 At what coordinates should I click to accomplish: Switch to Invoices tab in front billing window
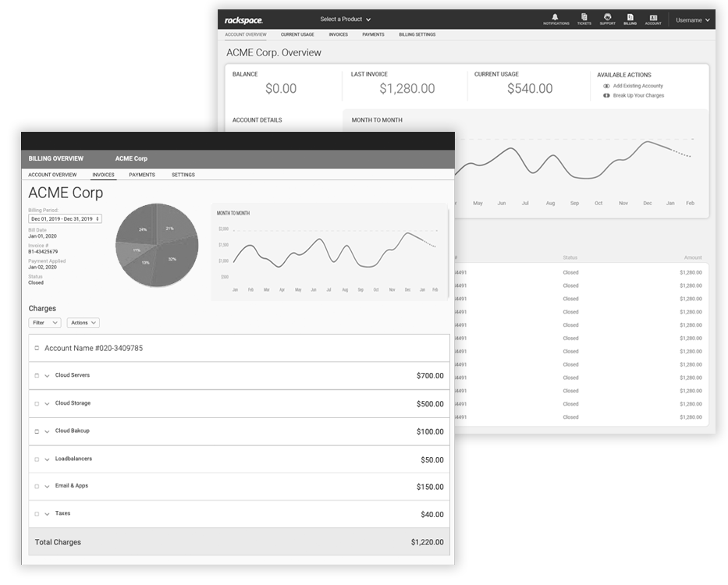103,175
